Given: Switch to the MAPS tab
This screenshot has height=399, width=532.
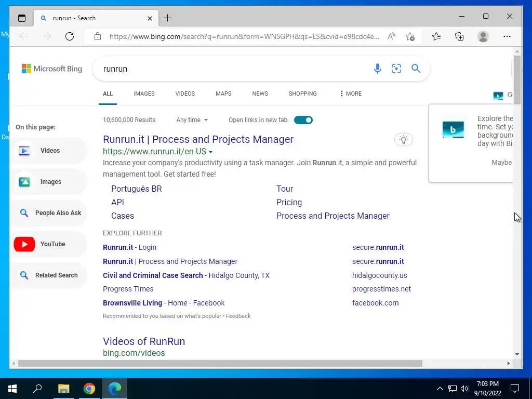Looking at the screenshot, I should tap(223, 94).
